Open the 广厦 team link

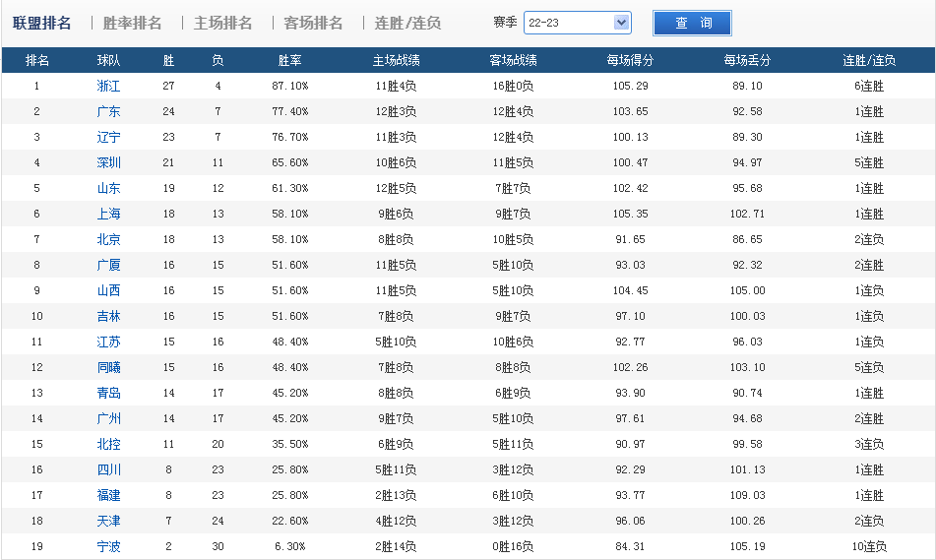click(x=108, y=265)
